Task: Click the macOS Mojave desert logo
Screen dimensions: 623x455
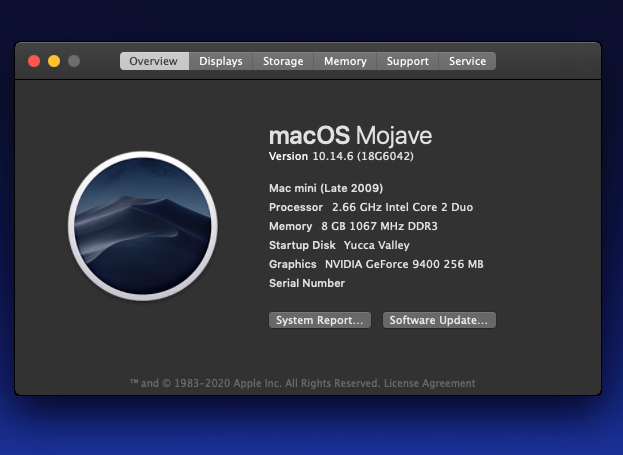Action: tap(143, 226)
